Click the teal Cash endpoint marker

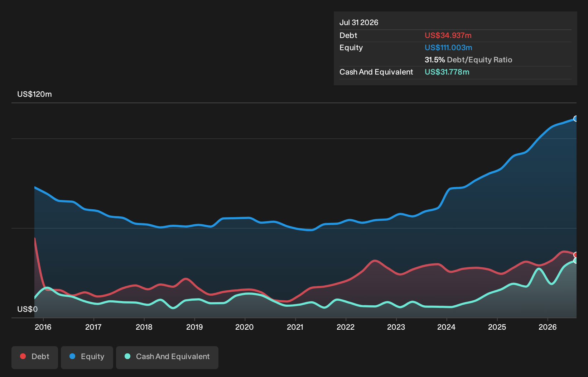coord(576,261)
